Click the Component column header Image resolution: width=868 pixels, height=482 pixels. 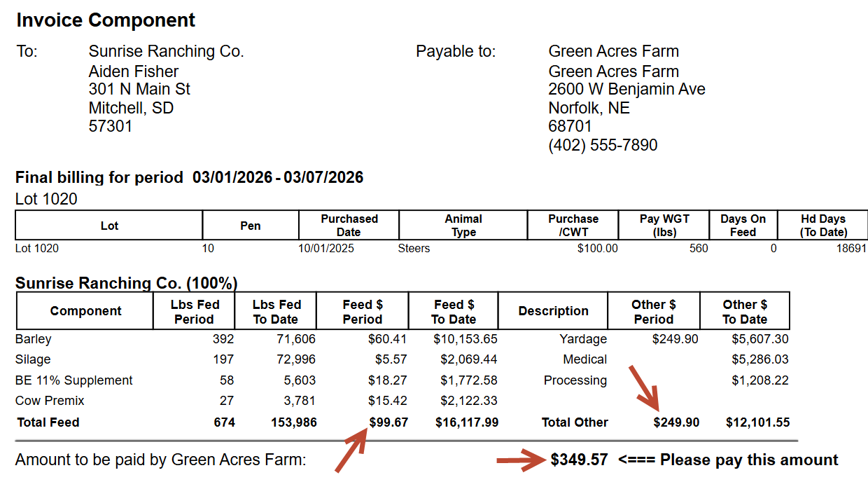point(85,311)
